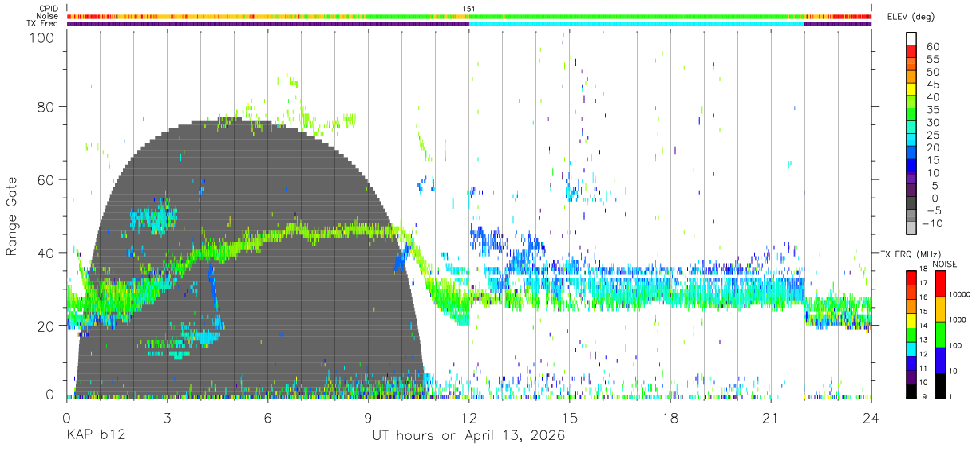Click the KAP b12 radar beam label
The height and width of the screenshot is (452, 980).
point(95,435)
